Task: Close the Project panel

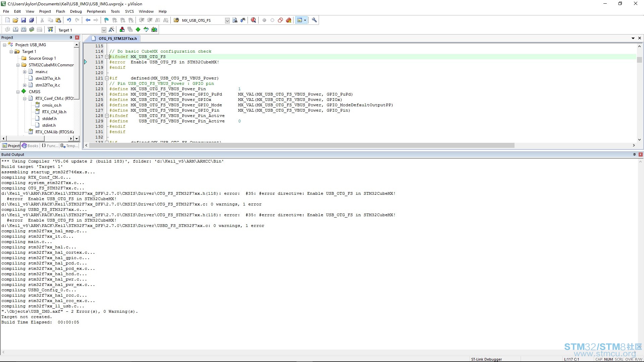Action: [77, 38]
